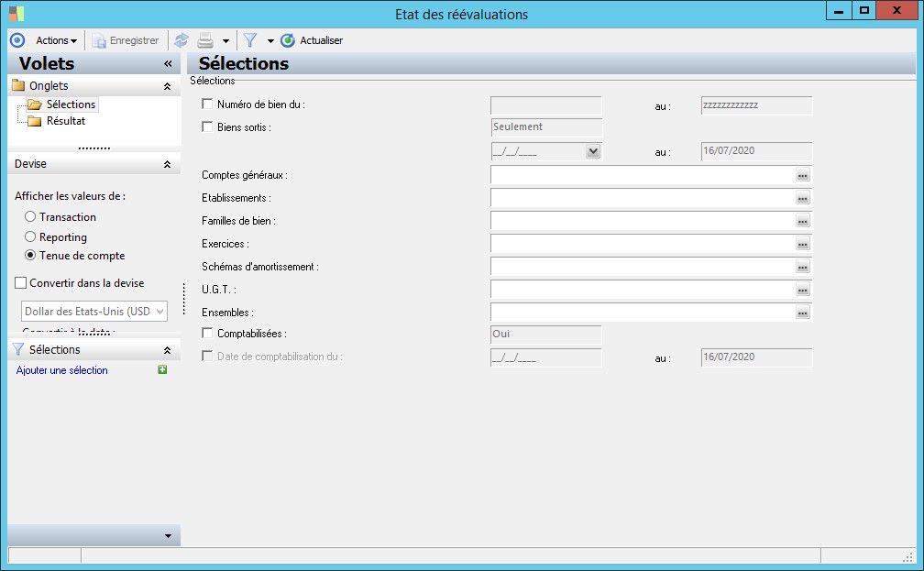Open the U.G.T. browse button

[803, 290]
